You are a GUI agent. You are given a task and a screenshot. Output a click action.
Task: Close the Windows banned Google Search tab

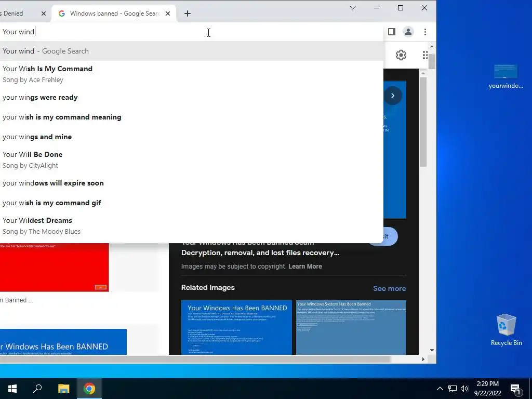click(x=168, y=14)
